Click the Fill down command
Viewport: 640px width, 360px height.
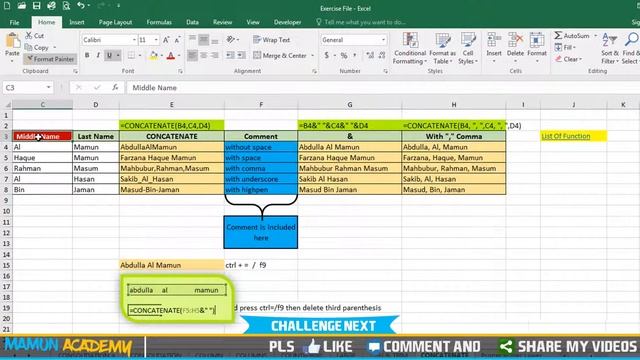[565, 47]
